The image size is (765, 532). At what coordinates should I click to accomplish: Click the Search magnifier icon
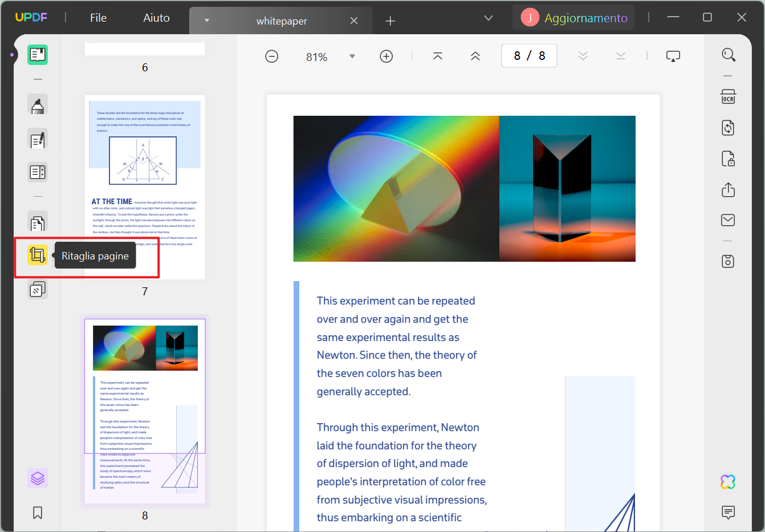[x=729, y=55]
